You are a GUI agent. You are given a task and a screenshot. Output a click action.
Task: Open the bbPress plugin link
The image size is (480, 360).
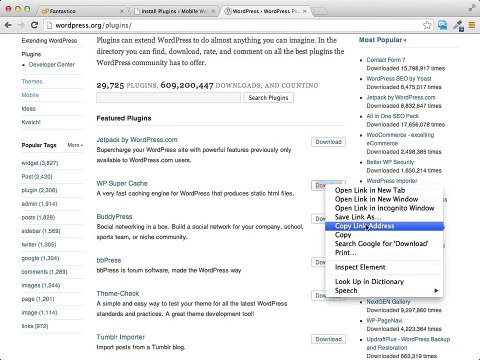(109, 260)
